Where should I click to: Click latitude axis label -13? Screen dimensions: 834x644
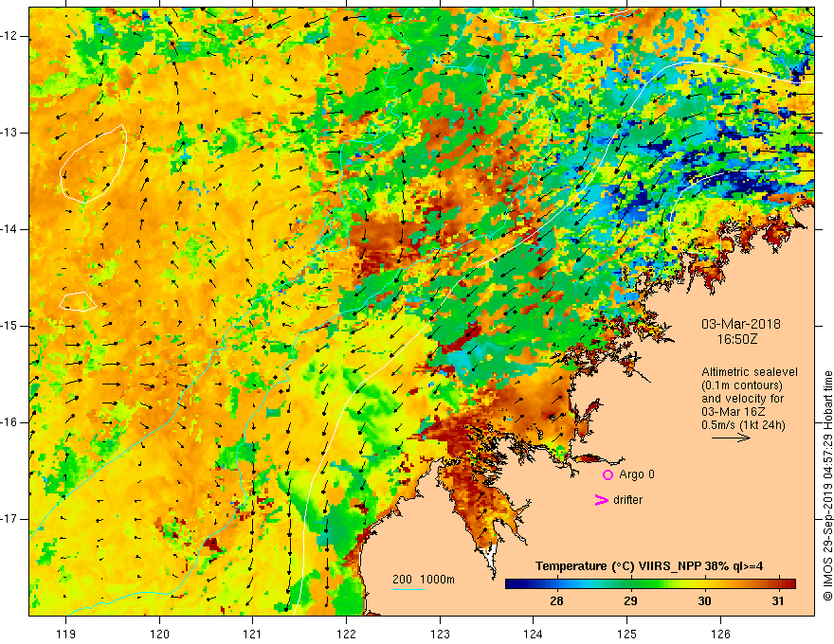coord(9,133)
